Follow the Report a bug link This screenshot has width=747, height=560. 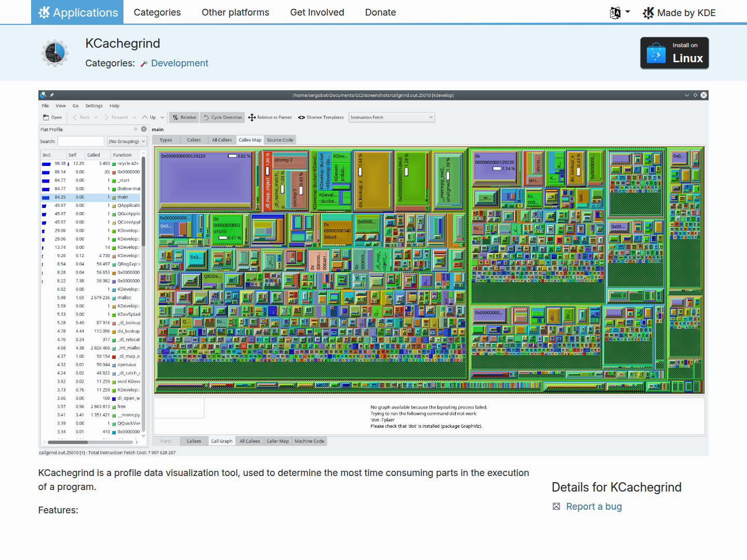(x=594, y=507)
